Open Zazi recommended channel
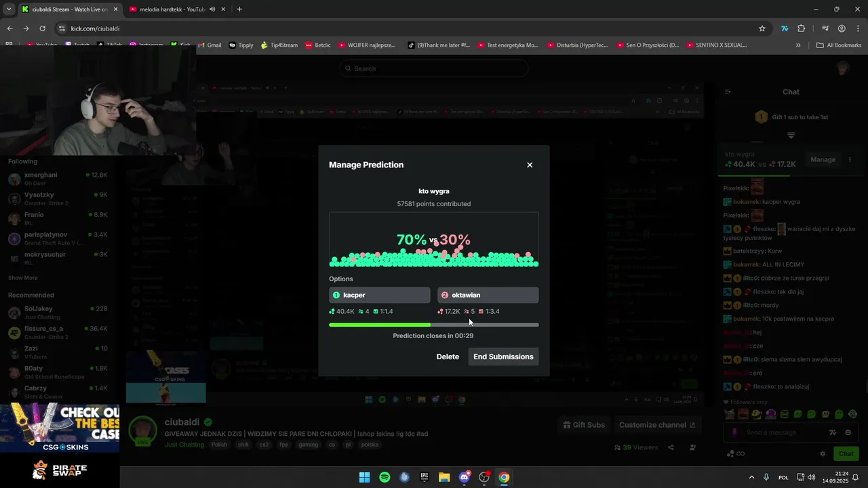 [58, 352]
